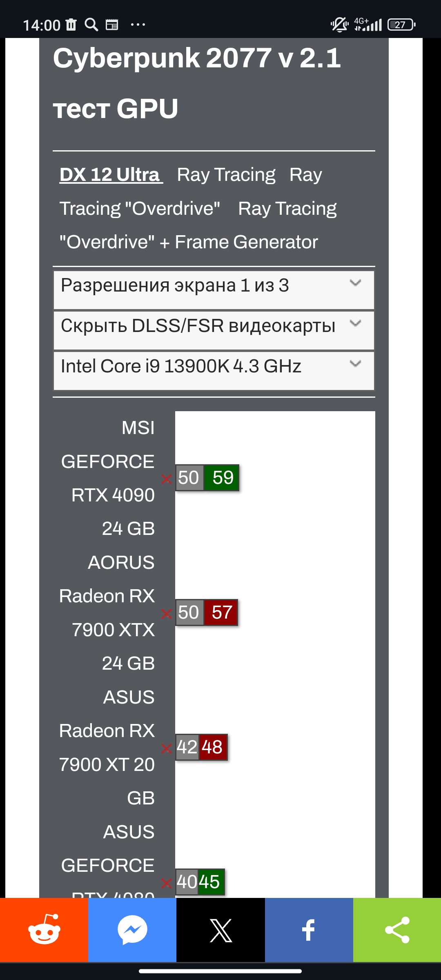
Task: Open the green general share button
Action: point(397,930)
